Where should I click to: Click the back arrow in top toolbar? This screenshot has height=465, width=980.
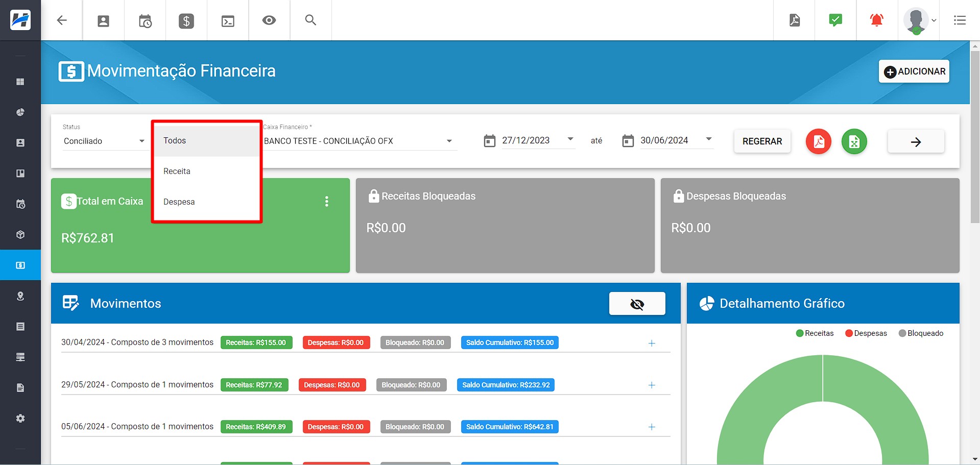click(62, 20)
